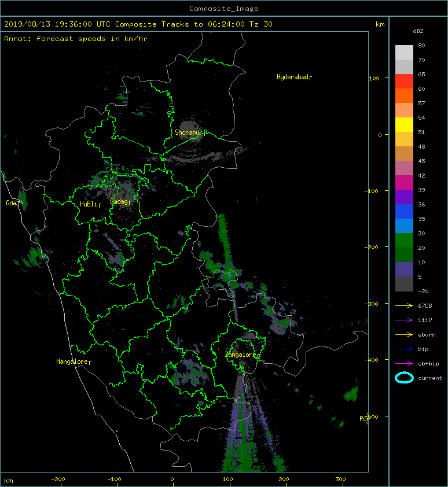Click the orange 60-57 dBZ color band
Image resolution: width=448 pixels, height=487 pixels.
tap(404, 96)
